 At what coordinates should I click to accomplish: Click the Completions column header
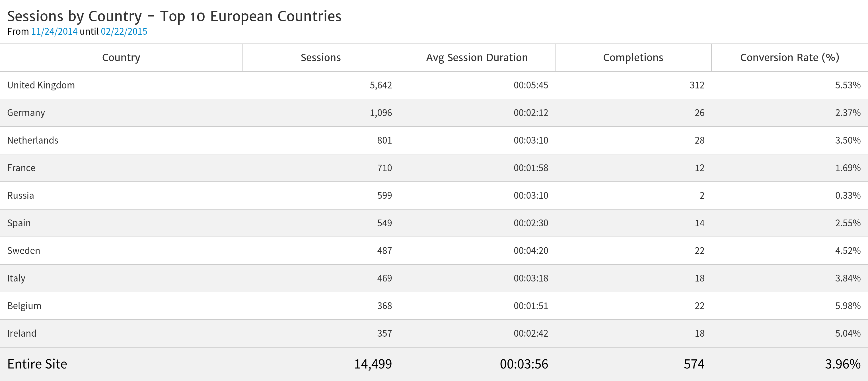(633, 57)
